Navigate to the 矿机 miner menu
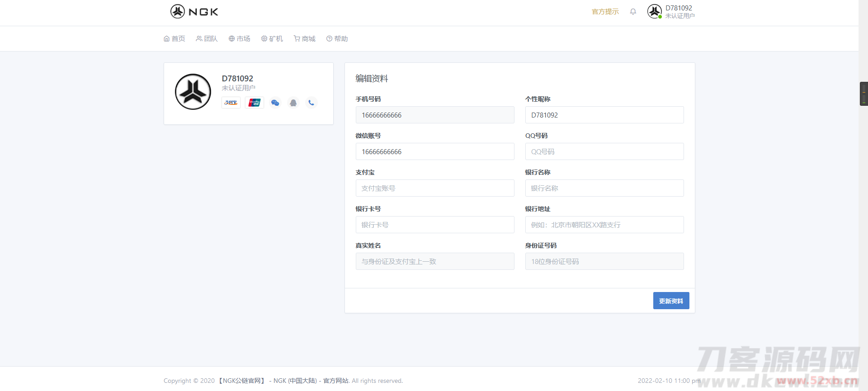Viewport: 868px width, 391px height. pos(272,39)
